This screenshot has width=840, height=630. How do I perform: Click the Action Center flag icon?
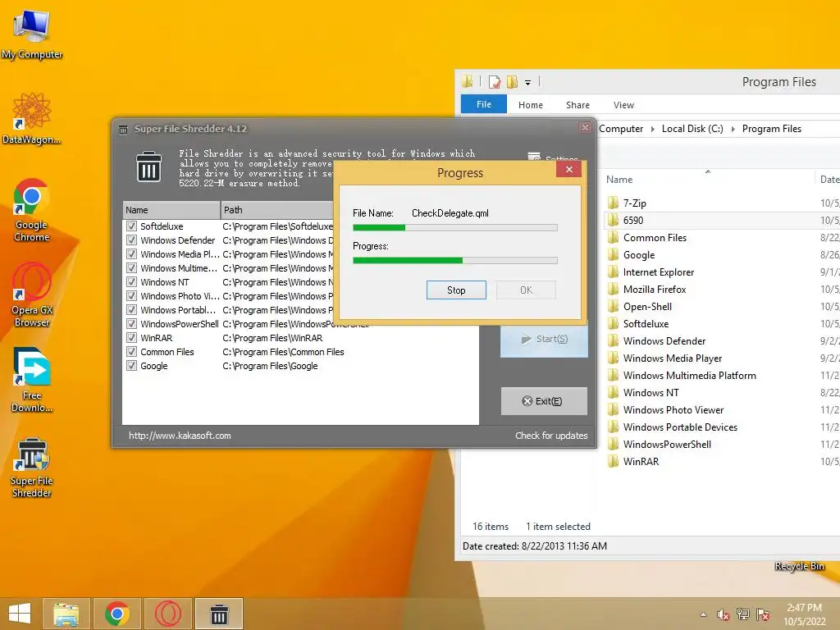click(763, 614)
